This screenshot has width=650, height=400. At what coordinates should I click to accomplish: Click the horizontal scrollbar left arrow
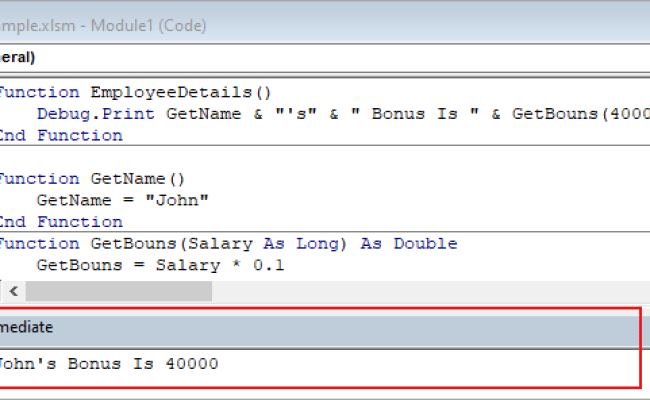(14, 291)
